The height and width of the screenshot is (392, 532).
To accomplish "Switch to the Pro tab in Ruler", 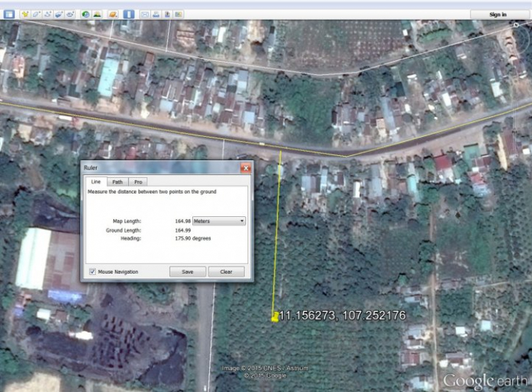I will click(x=138, y=181).
